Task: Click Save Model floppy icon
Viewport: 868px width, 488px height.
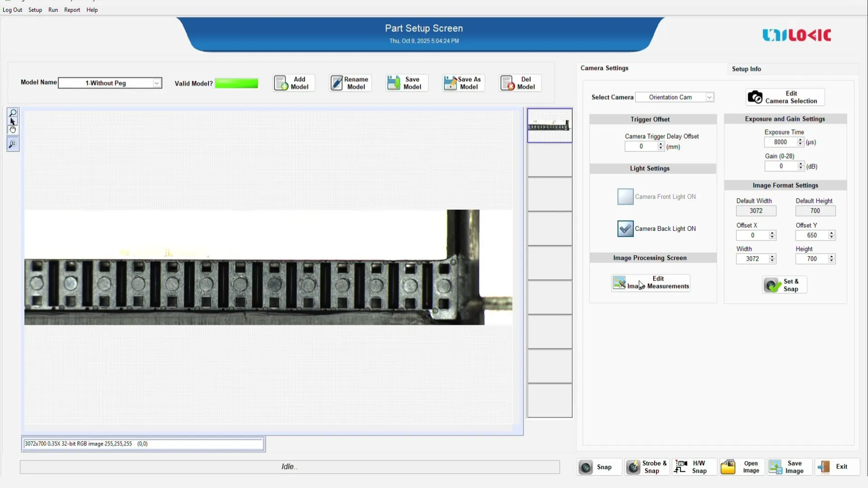Action: pos(393,83)
